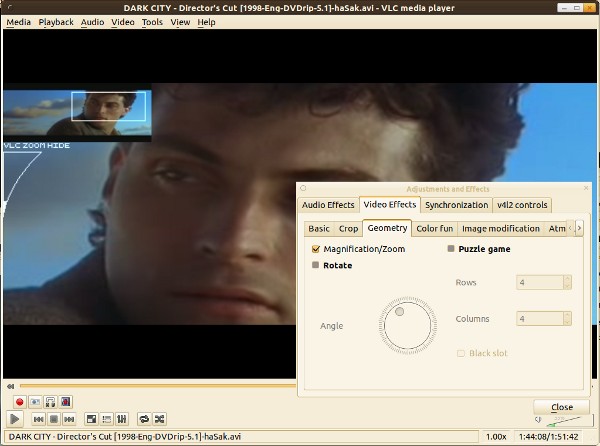Click the elapsed time 1:44:08/1:51:42 display
Image resolution: width=600 pixels, height=446 pixels.
click(548, 436)
